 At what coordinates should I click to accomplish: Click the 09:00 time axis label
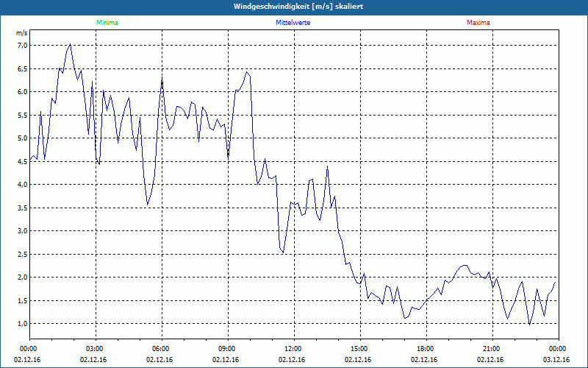[228, 349]
